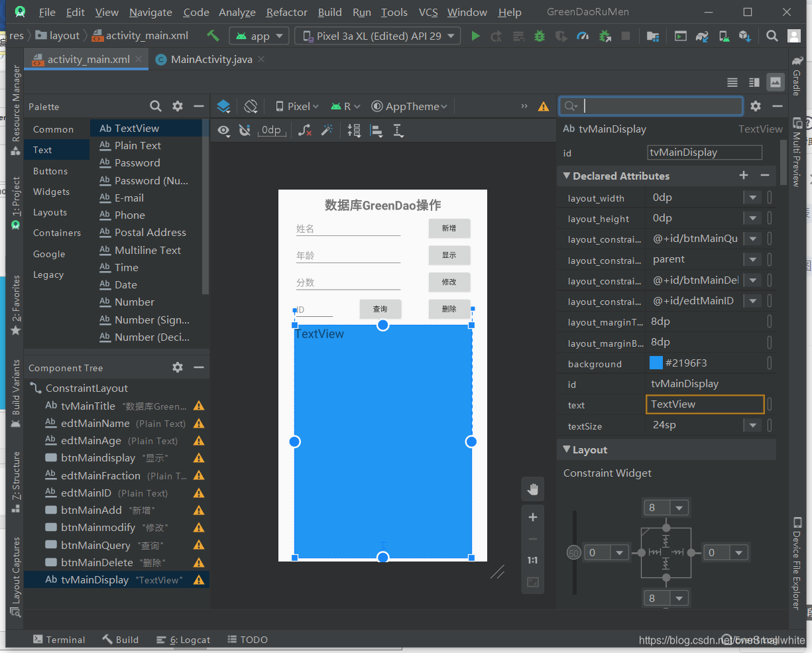Open the SDK Manager icon
812x653 pixels.
coord(744,36)
